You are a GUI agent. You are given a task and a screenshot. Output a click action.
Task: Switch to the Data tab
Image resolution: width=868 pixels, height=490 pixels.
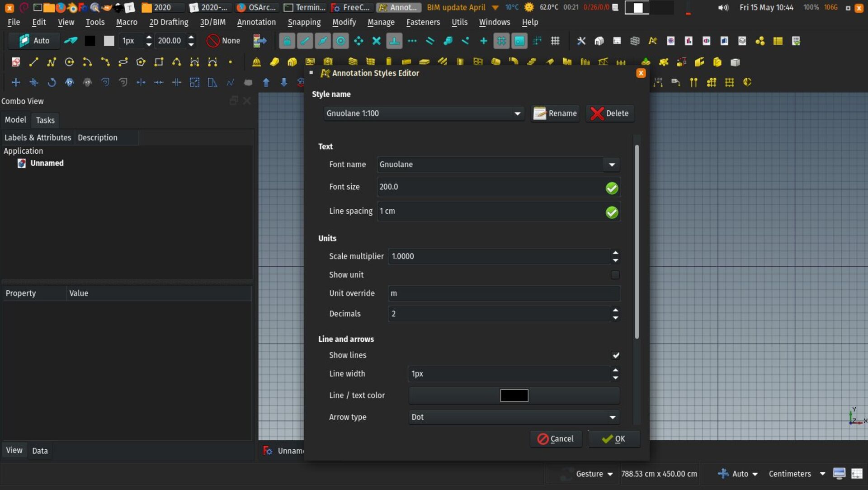[40, 451]
